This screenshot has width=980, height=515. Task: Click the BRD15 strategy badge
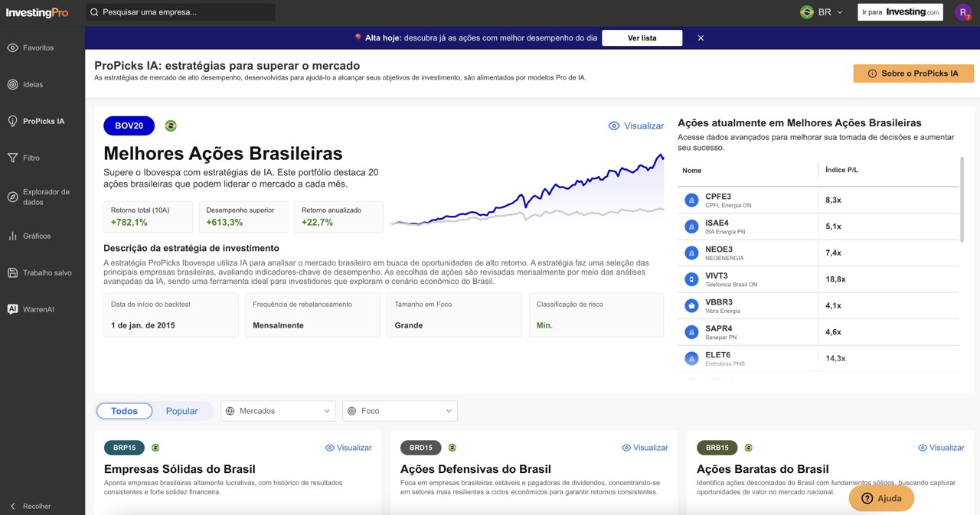coord(420,448)
